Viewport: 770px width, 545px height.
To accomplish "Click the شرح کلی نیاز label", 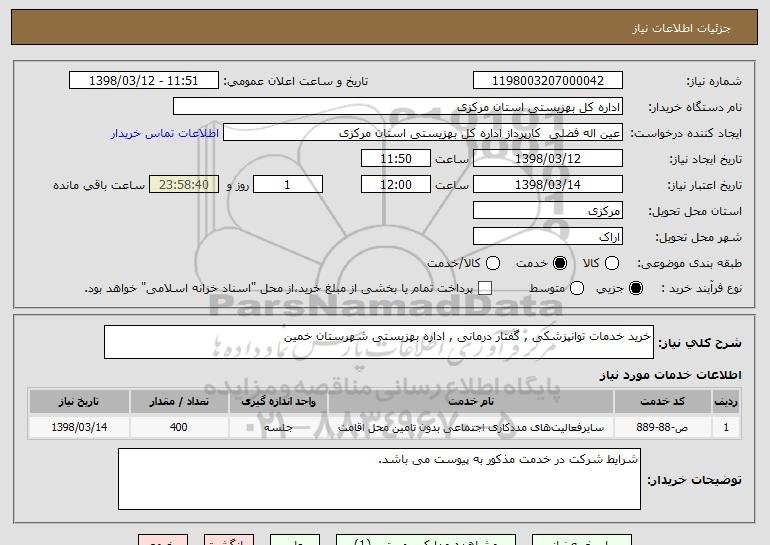I will [700, 343].
